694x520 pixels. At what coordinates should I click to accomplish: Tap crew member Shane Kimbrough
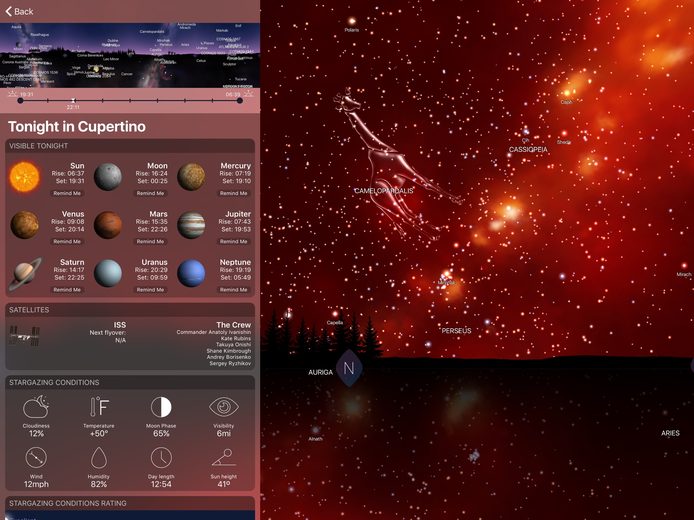coord(229,351)
